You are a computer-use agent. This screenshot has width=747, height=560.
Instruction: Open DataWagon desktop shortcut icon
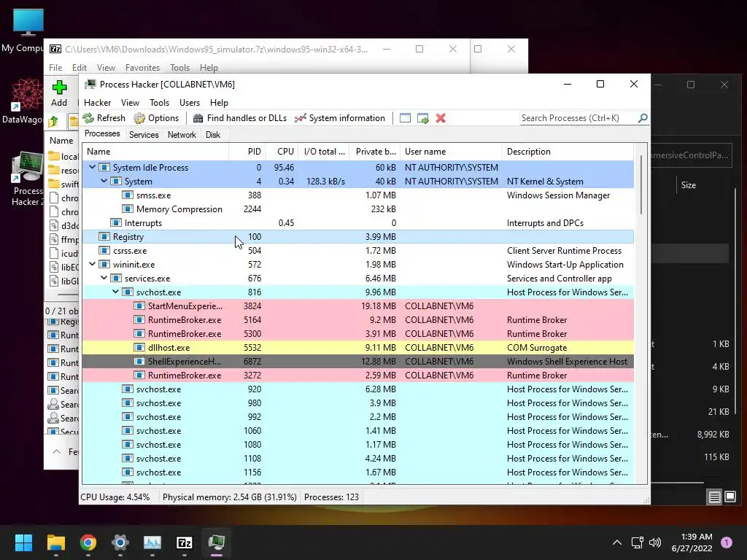(24, 101)
